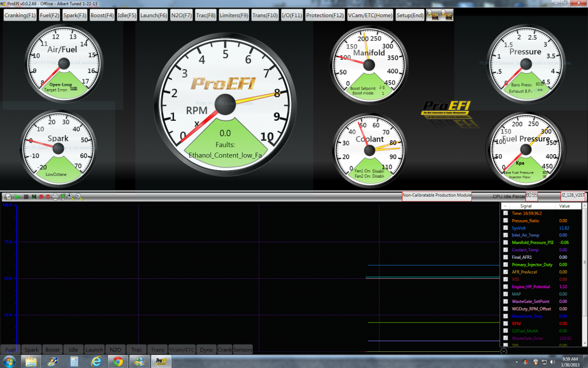
Task: Click the ProEFI app icon in taskbar
Action: click(x=161, y=362)
